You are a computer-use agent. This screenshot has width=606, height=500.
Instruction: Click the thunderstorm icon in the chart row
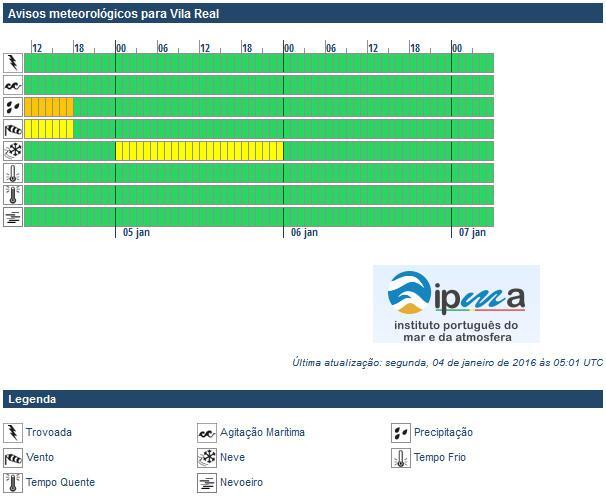tap(13, 63)
